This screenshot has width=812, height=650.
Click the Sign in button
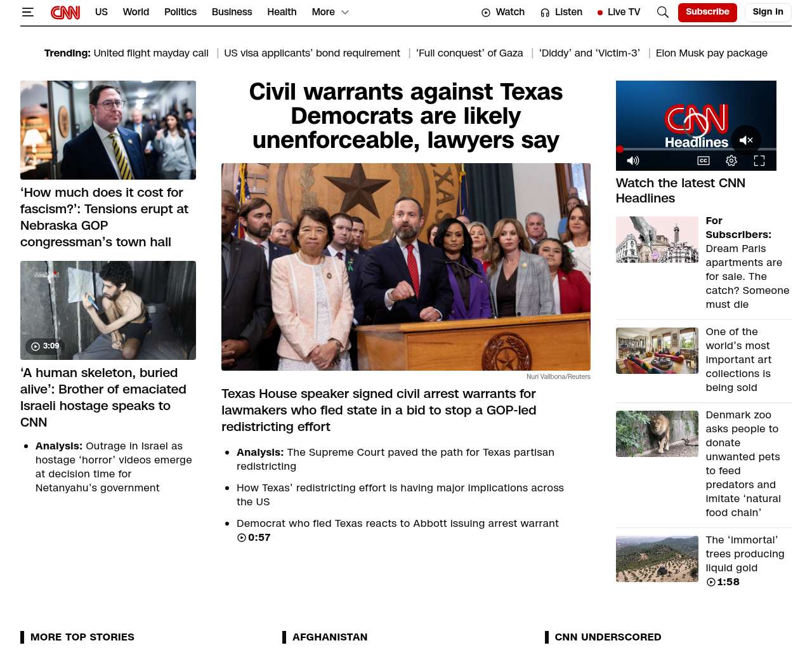(x=768, y=12)
